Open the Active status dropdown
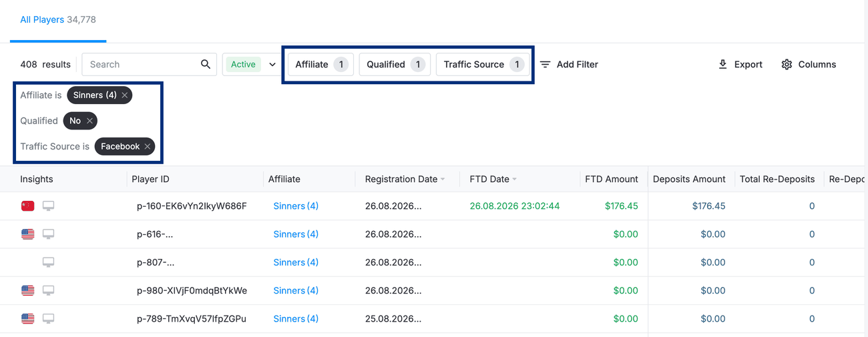This screenshot has width=868, height=337. point(252,64)
